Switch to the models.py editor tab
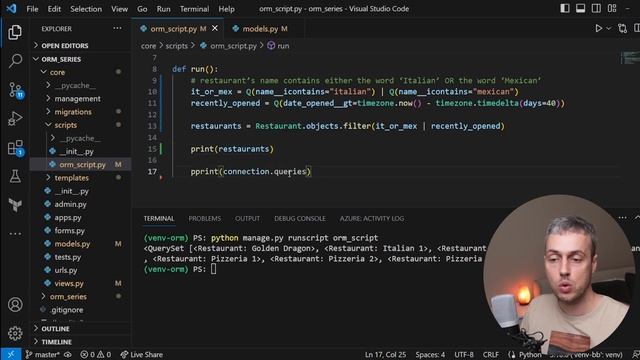640x360 pixels. 264,29
